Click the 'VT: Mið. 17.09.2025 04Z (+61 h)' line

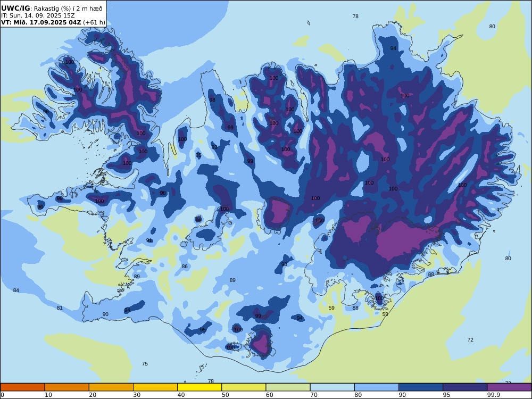(x=53, y=22)
